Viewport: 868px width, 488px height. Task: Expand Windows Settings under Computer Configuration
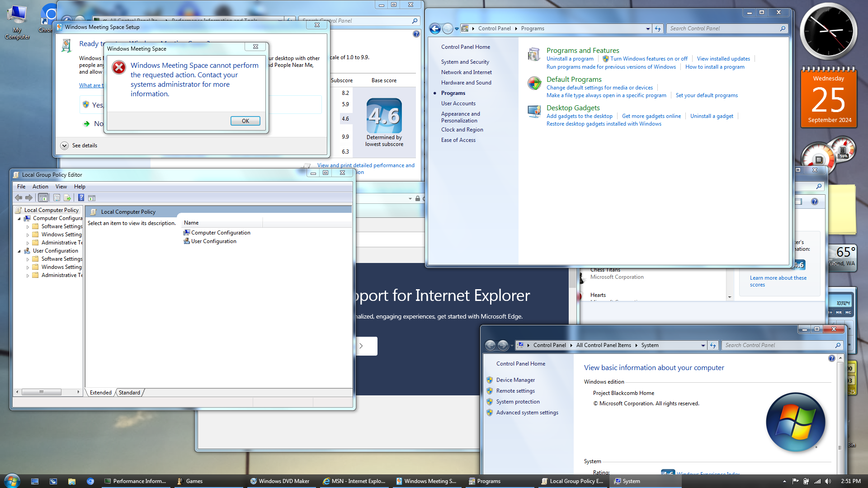pyautogui.click(x=28, y=235)
